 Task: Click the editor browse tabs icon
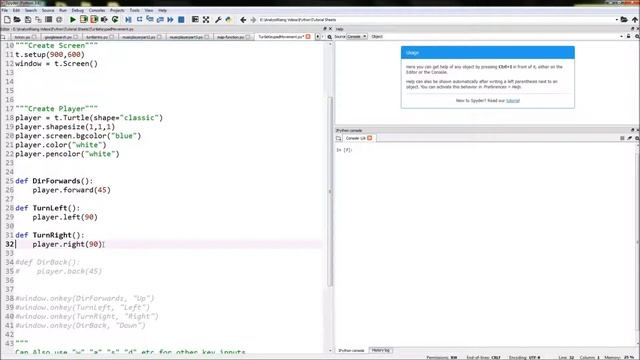coord(3,37)
